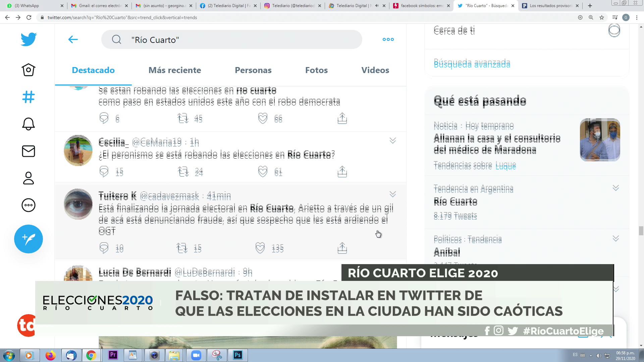Retweet the Tuitero K tweet

point(182,248)
